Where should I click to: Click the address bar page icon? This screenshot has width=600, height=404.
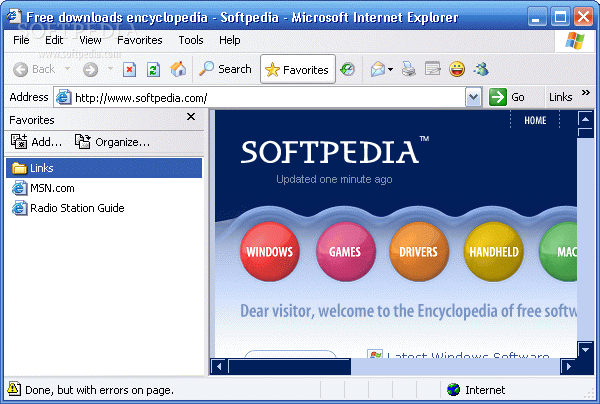click(64, 97)
